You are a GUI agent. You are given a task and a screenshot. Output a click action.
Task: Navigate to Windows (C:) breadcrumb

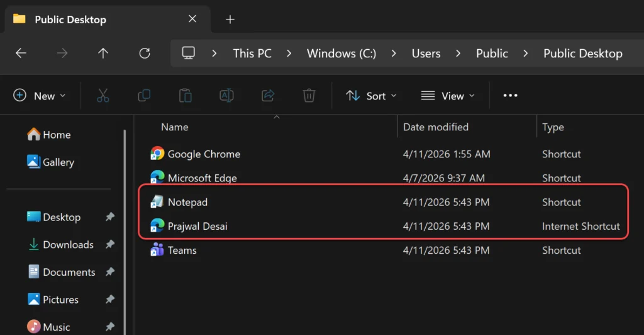[x=341, y=54]
